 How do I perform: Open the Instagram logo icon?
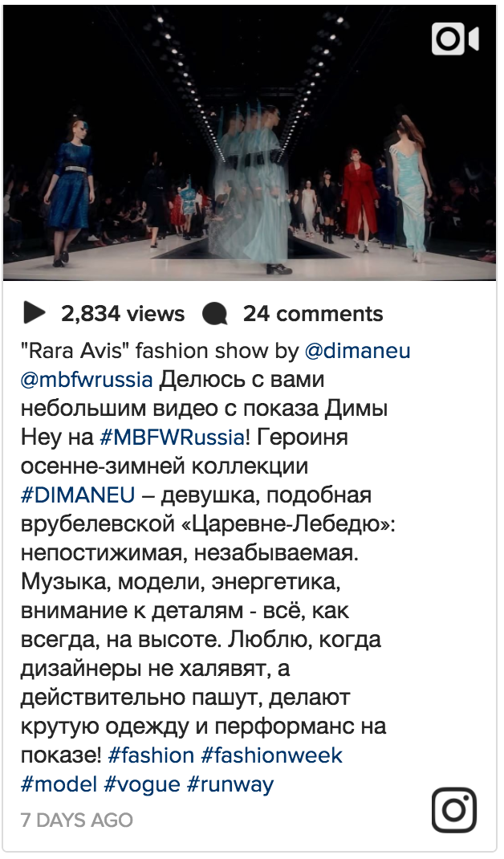click(x=454, y=810)
